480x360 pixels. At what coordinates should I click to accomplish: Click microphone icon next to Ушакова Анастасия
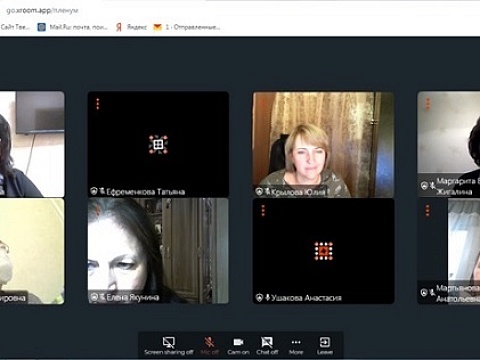coord(267,297)
